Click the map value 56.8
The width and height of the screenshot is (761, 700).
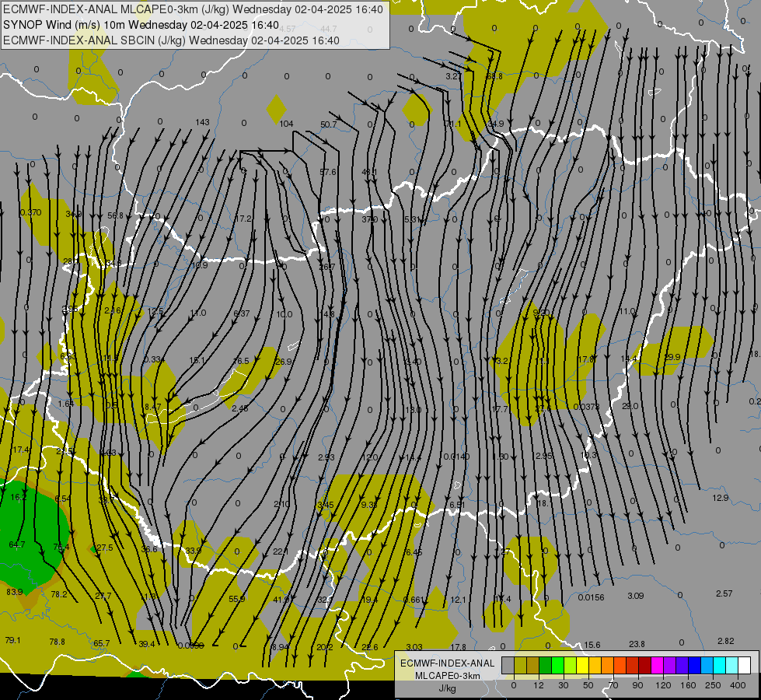point(116,215)
